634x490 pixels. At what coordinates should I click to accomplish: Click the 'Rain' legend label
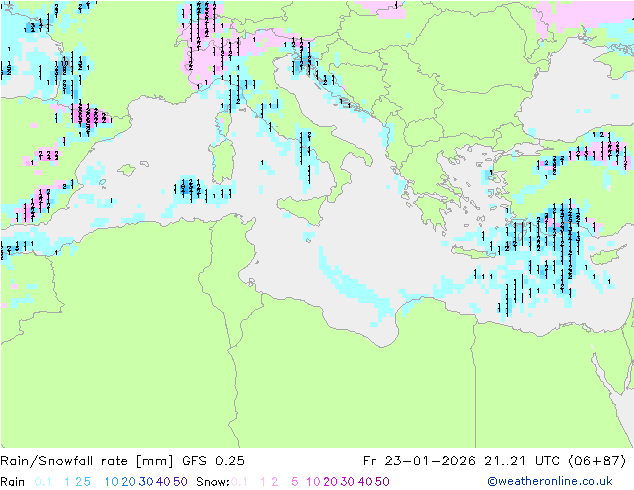[x=13, y=482]
